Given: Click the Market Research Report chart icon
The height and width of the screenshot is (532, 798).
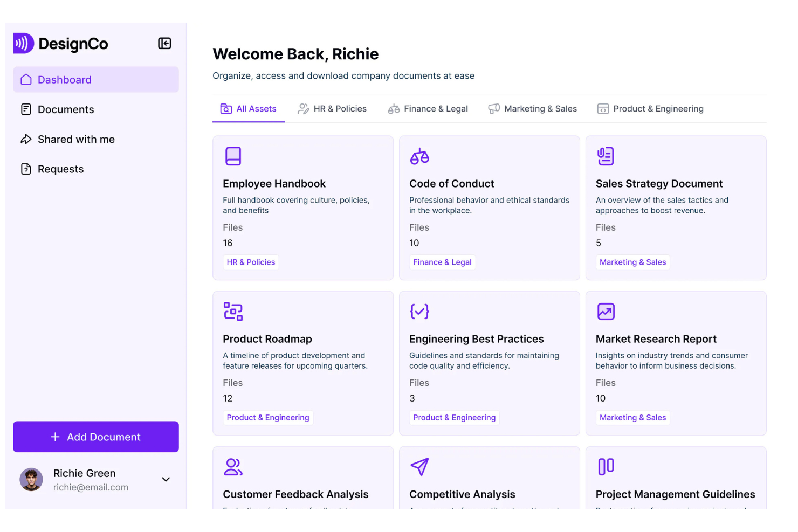Looking at the screenshot, I should (x=606, y=312).
